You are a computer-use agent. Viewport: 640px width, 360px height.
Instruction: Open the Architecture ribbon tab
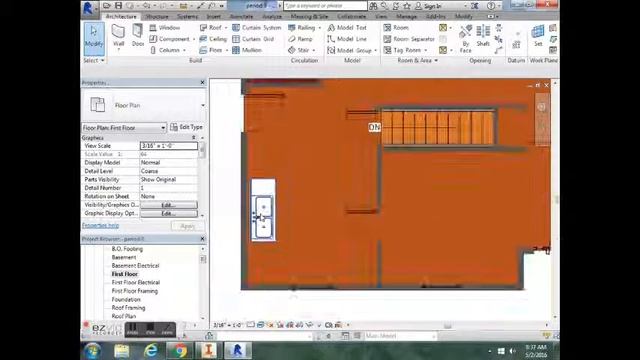[x=121, y=16]
